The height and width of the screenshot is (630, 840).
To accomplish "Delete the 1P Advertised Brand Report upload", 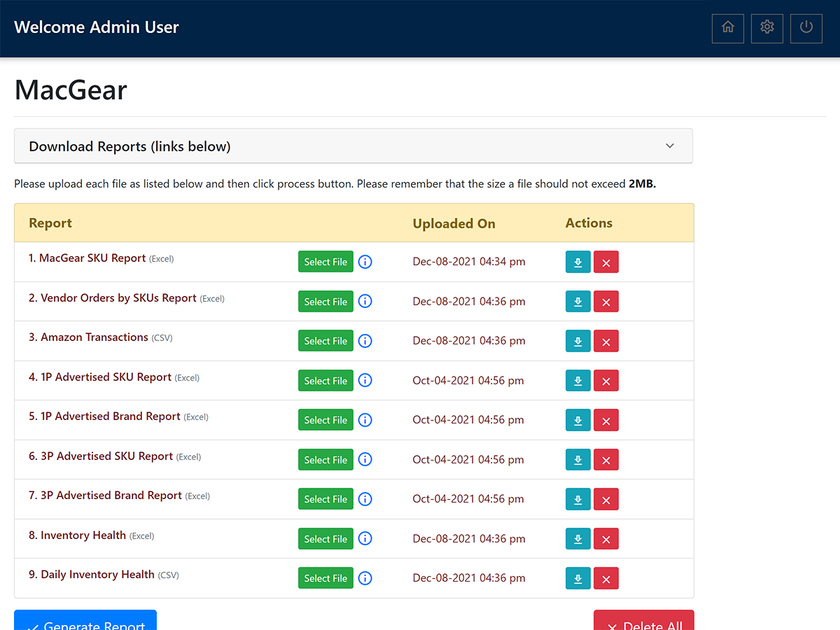I will [x=606, y=420].
